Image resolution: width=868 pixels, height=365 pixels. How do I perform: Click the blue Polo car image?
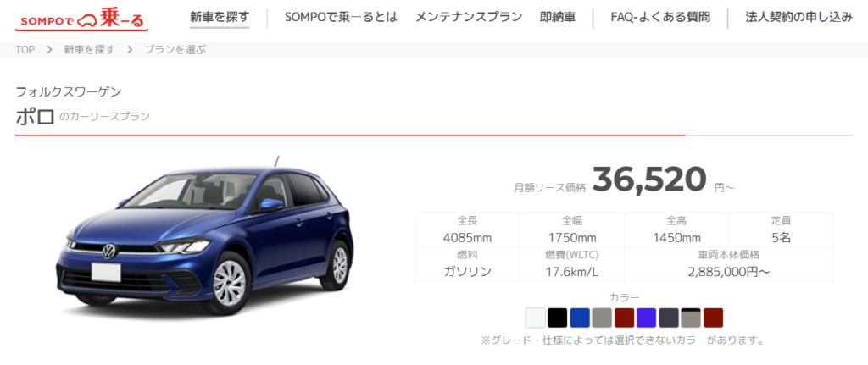point(205,238)
